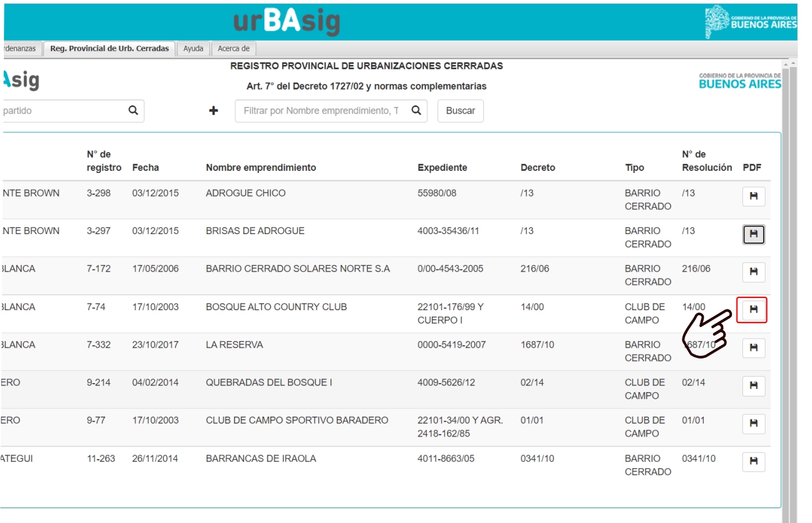This screenshot has height=523, width=812.
Task: Click the urBAsig logo in header
Action: point(286,23)
